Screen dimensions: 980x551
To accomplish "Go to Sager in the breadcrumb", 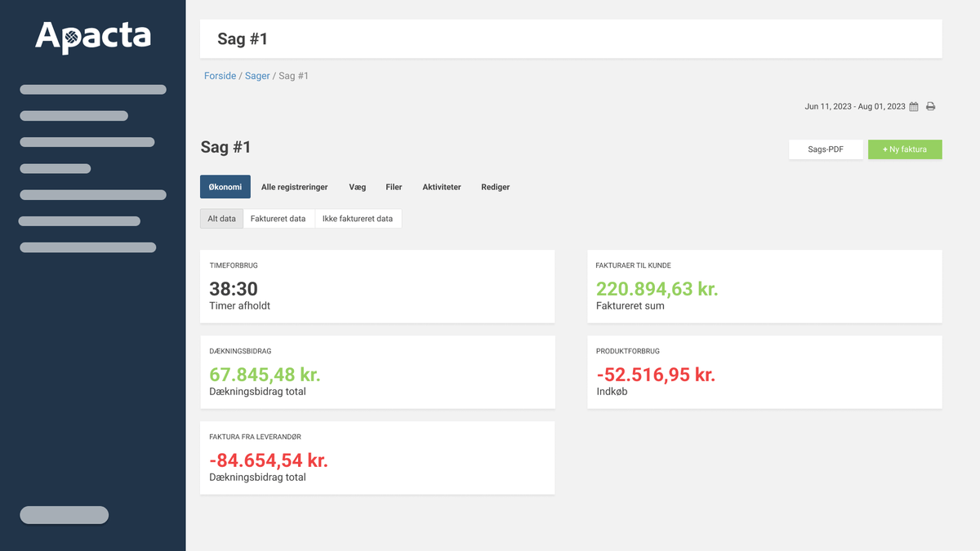I will coord(257,76).
